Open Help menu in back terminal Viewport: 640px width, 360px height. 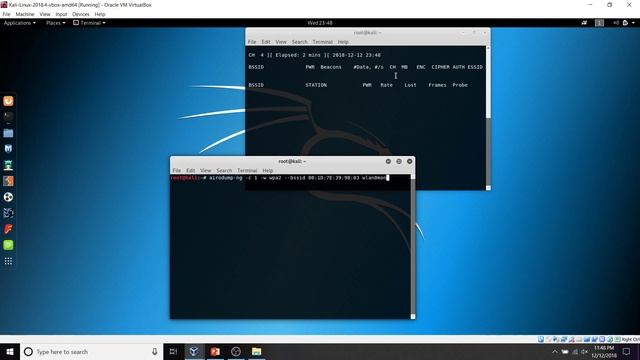tap(343, 42)
